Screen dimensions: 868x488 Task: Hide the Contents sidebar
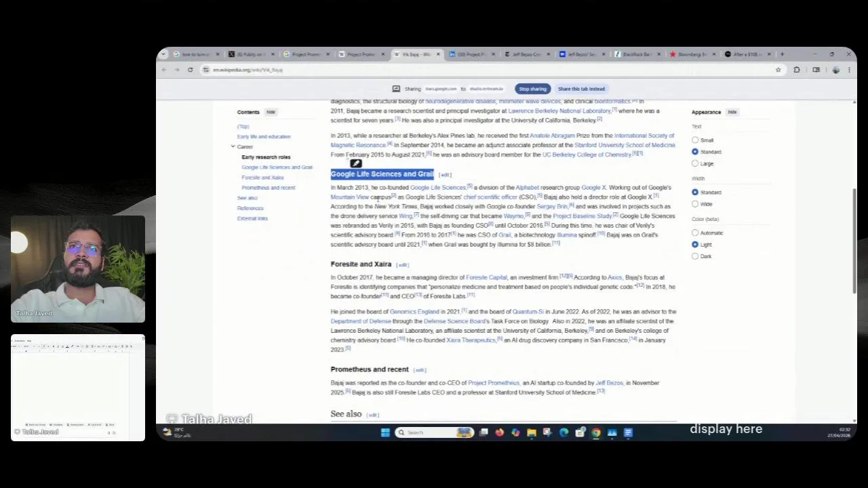pyautogui.click(x=271, y=112)
